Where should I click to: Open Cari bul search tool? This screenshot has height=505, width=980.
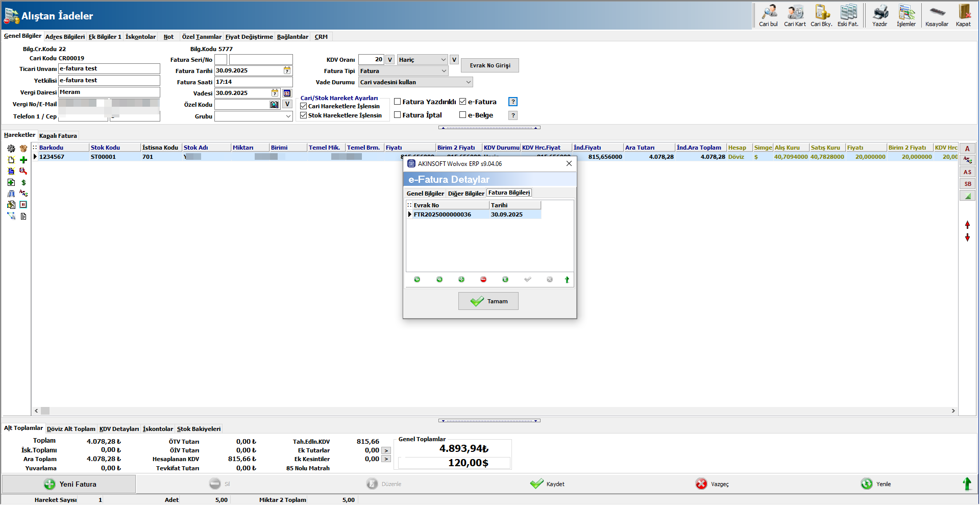(768, 15)
